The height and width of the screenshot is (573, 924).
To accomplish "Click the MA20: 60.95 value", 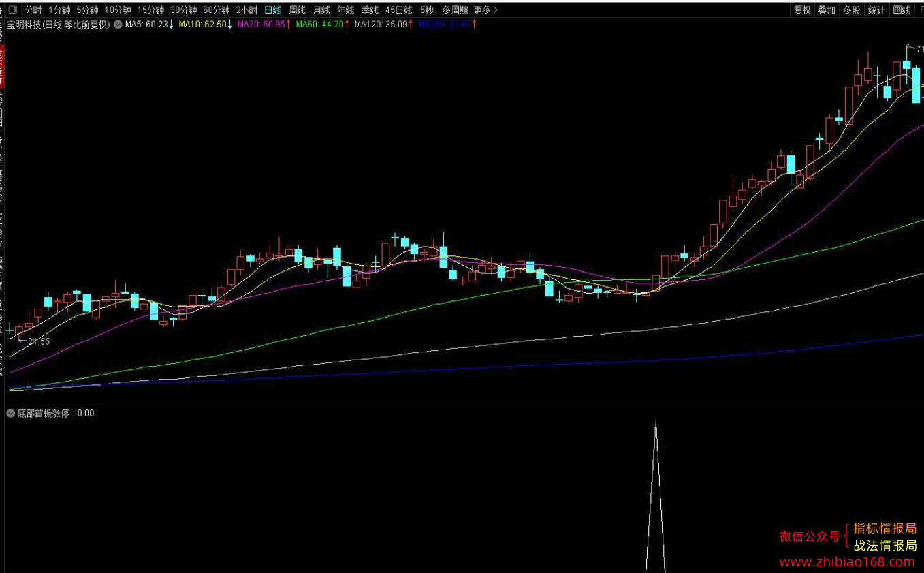I will (x=264, y=25).
